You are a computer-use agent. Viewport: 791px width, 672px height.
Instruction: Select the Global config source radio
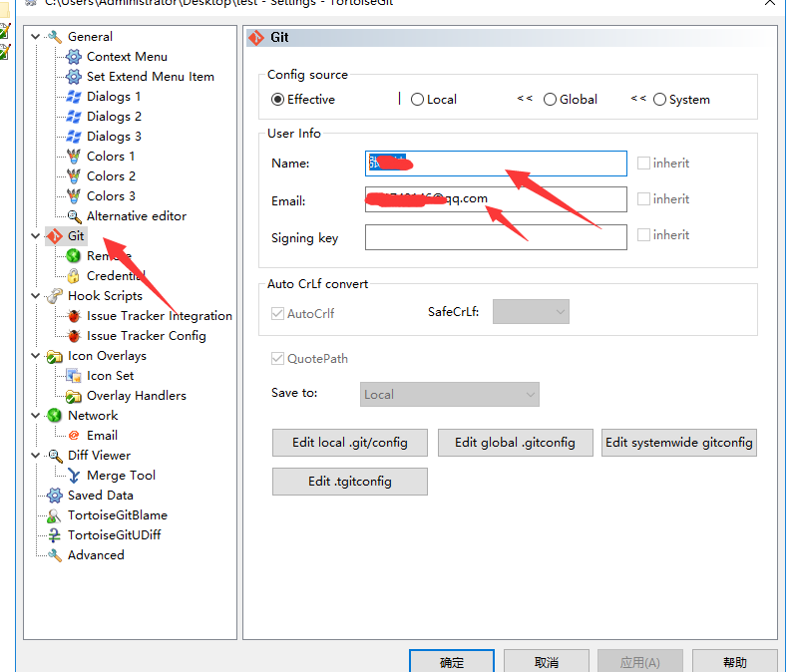point(550,100)
